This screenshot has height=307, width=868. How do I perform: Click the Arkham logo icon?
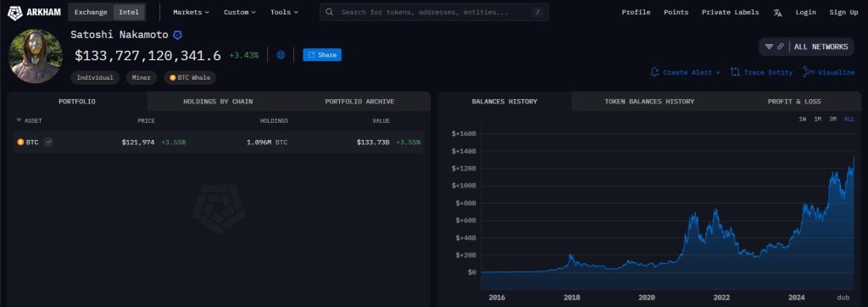14,12
